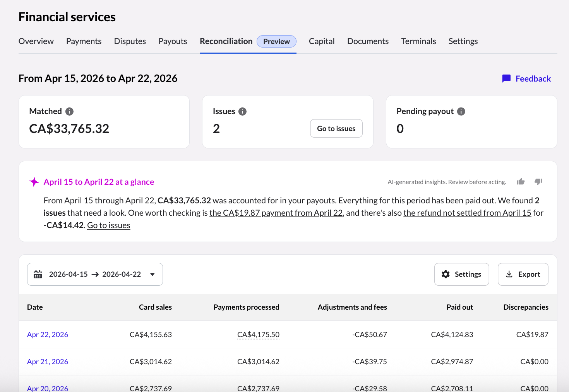Expand the date range dropdown arrow
The width and height of the screenshot is (569, 392).
click(153, 274)
